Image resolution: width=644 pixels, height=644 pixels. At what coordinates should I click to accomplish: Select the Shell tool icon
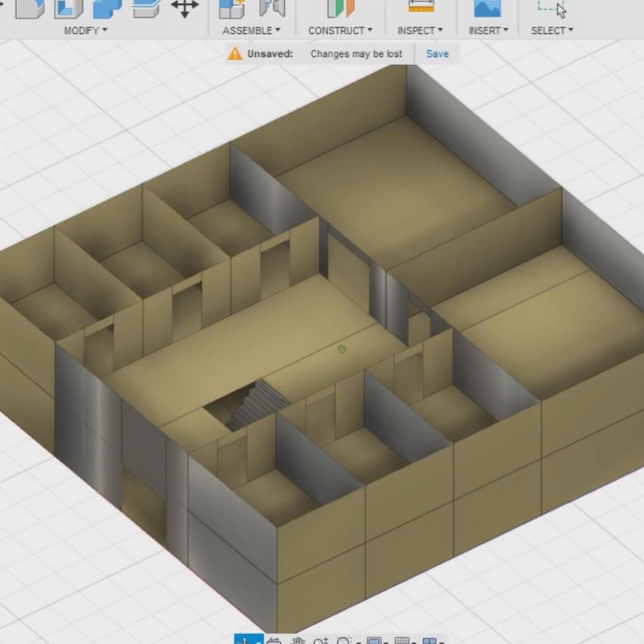coord(68,9)
